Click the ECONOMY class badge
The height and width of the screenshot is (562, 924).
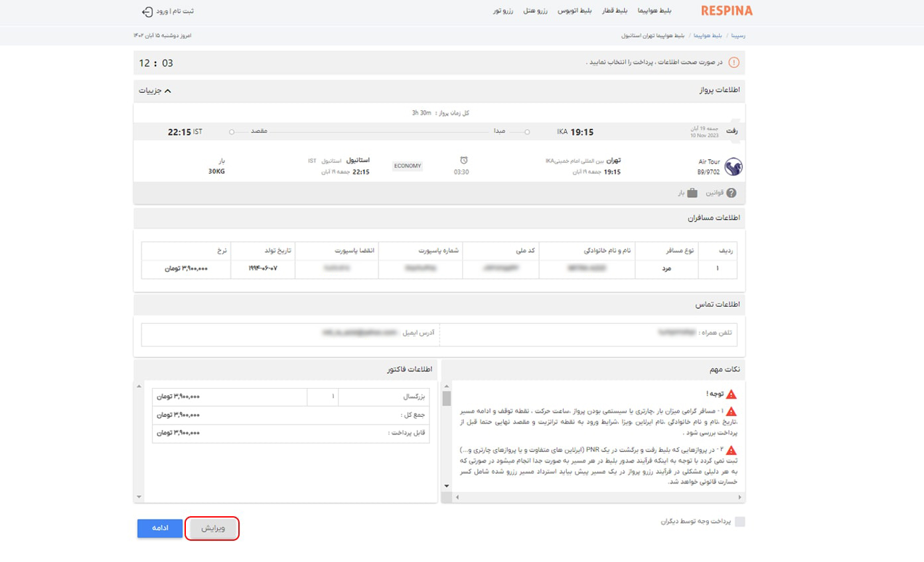tap(407, 166)
